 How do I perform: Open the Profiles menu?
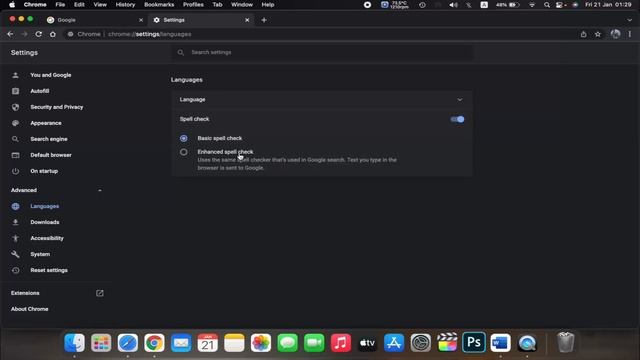[x=193, y=5]
